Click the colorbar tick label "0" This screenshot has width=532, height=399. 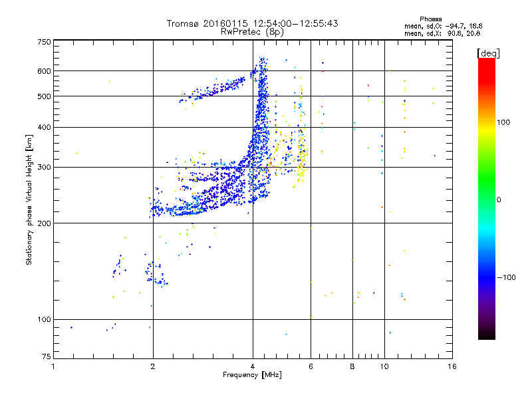[498, 199]
